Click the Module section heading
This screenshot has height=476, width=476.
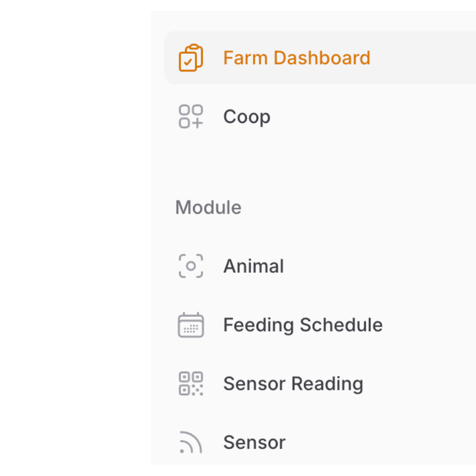click(208, 207)
